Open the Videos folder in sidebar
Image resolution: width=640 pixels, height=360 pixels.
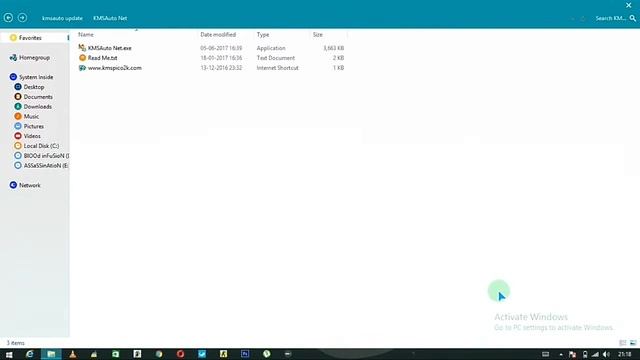(32, 136)
